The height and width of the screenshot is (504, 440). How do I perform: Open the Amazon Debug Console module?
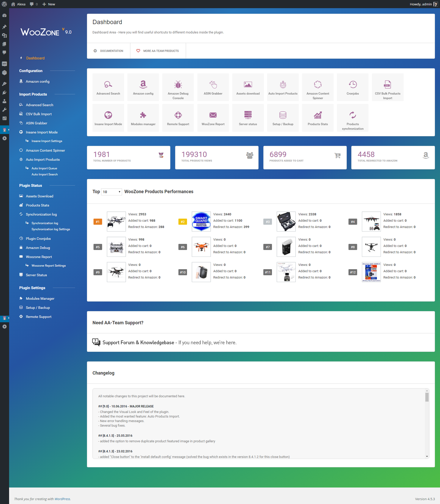pos(178,87)
